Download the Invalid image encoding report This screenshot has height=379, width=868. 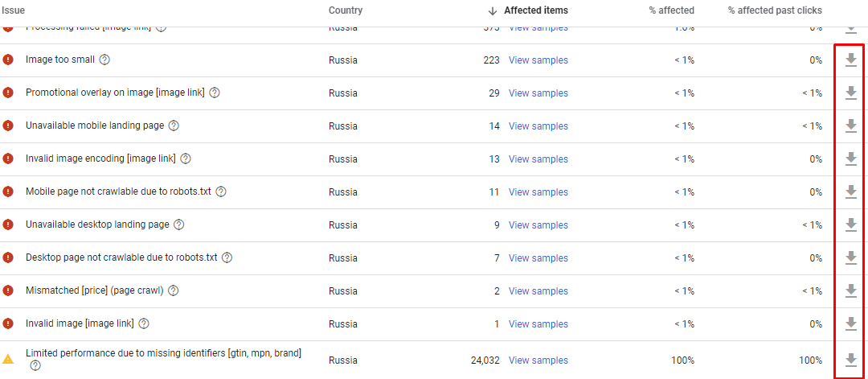click(851, 159)
